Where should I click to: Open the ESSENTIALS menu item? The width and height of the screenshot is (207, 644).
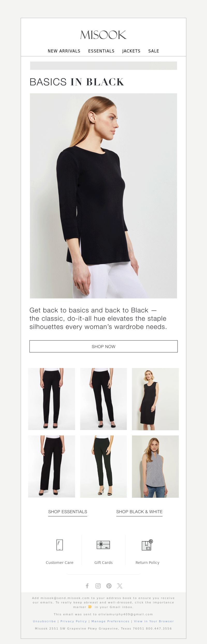point(101,51)
